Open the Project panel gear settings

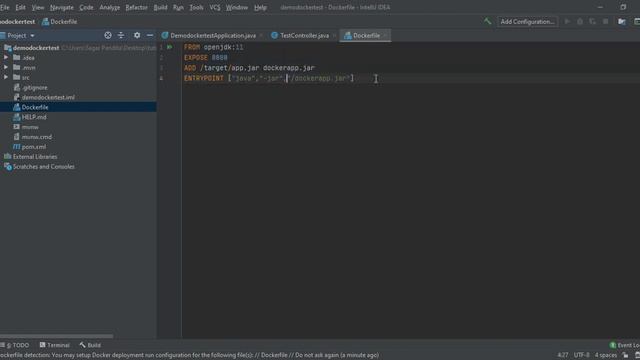(x=137, y=36)
